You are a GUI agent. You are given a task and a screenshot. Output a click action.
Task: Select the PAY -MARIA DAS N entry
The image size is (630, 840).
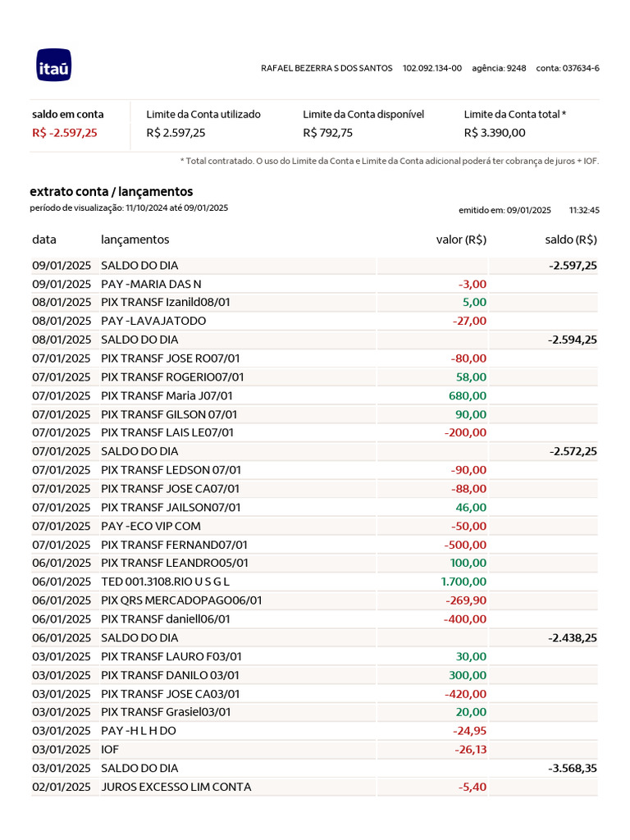[150, 284]
